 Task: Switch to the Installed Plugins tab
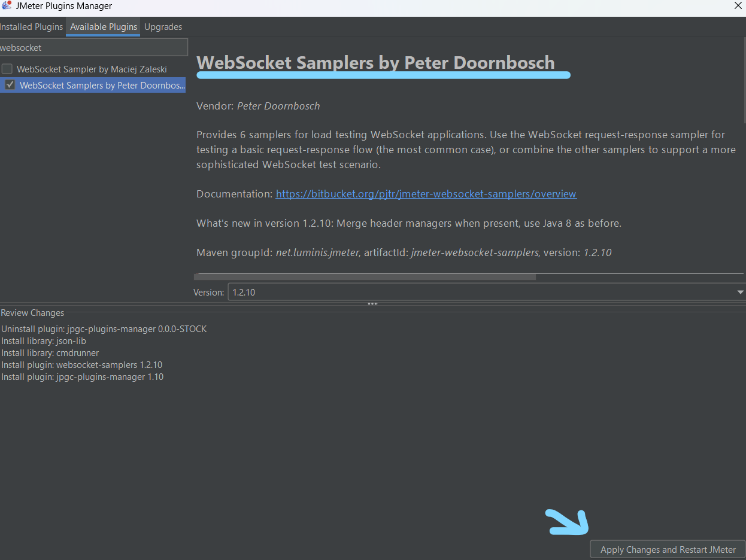31,27
